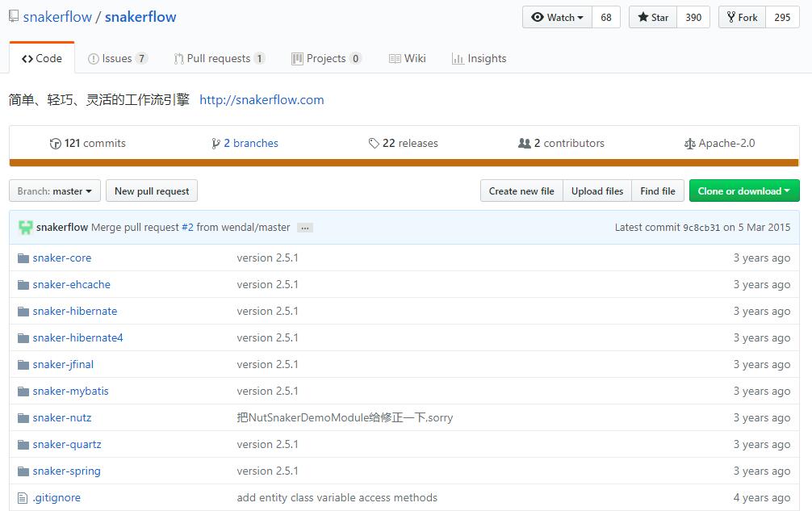Viewport: 812px width, 511px height.
Task: Star the snakerflow repository
Action: [x=653, y=18]
